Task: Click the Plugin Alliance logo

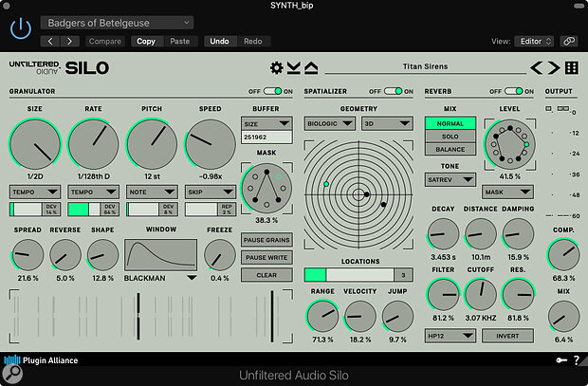Action: pyautogui.click(x=41, y=360)
